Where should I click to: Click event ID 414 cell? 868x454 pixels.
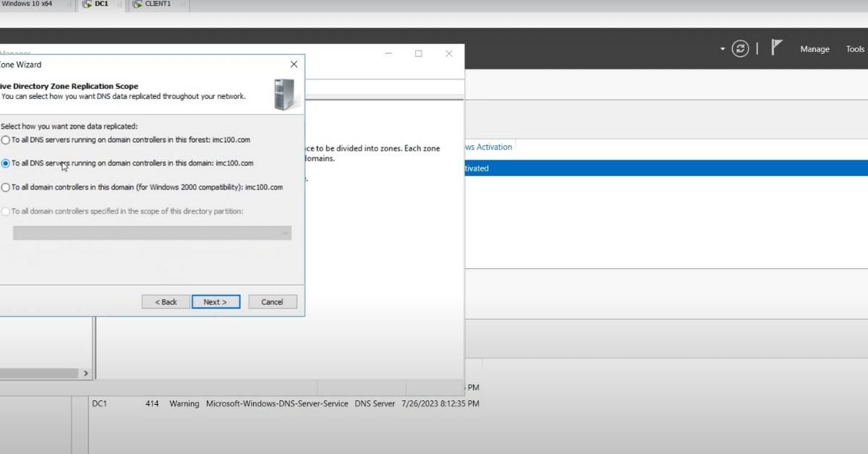152,403
